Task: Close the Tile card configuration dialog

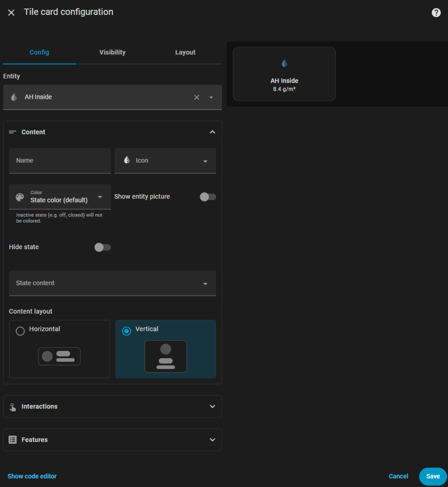Action: 11,12
